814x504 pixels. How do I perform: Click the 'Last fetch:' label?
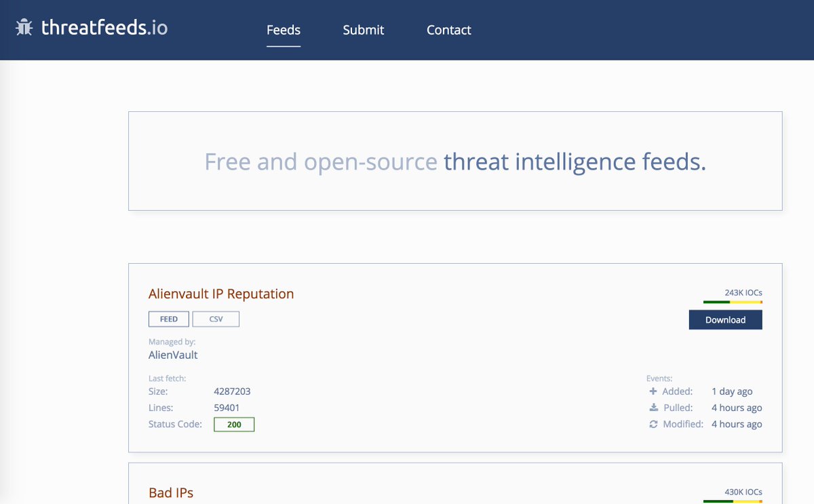pyautogui.click(x=167, y=378)
